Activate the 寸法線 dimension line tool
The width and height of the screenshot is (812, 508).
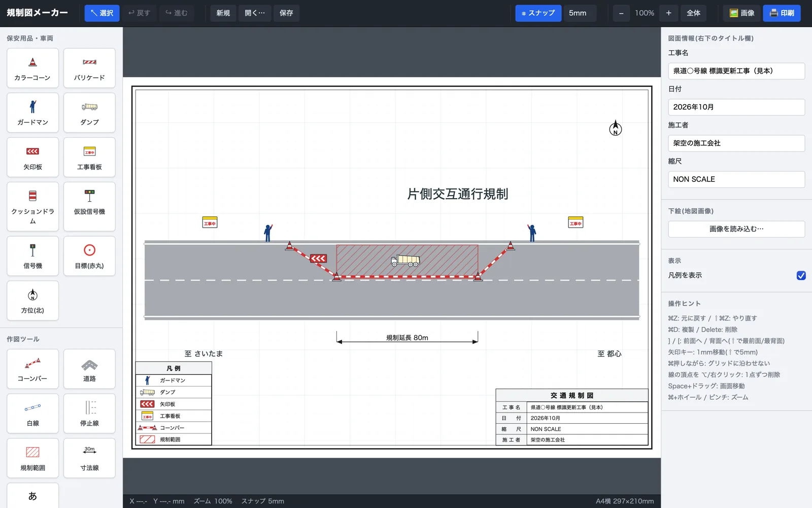pos(89,458)
